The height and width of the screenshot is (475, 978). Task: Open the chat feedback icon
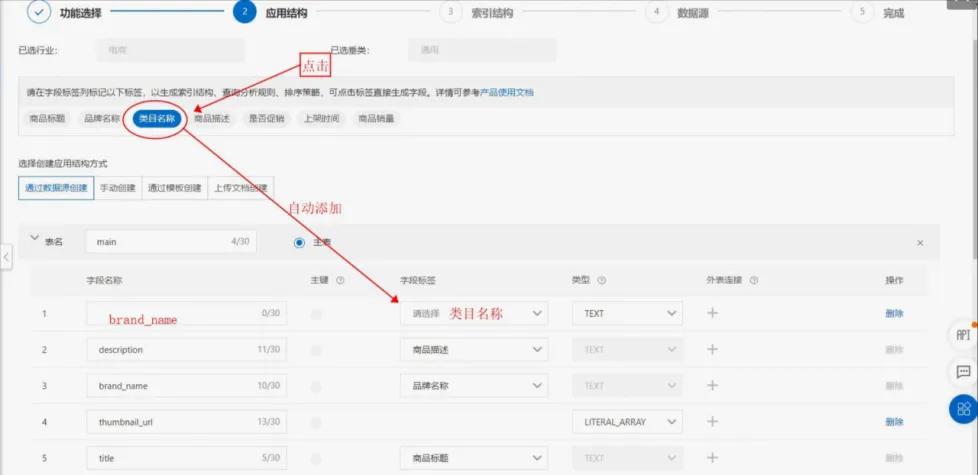point(963,372)
